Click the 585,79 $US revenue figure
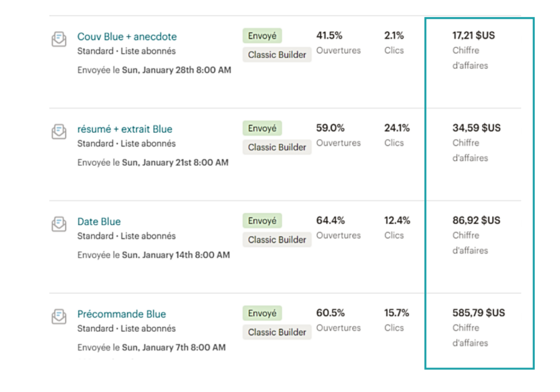 tap(479, 313)
